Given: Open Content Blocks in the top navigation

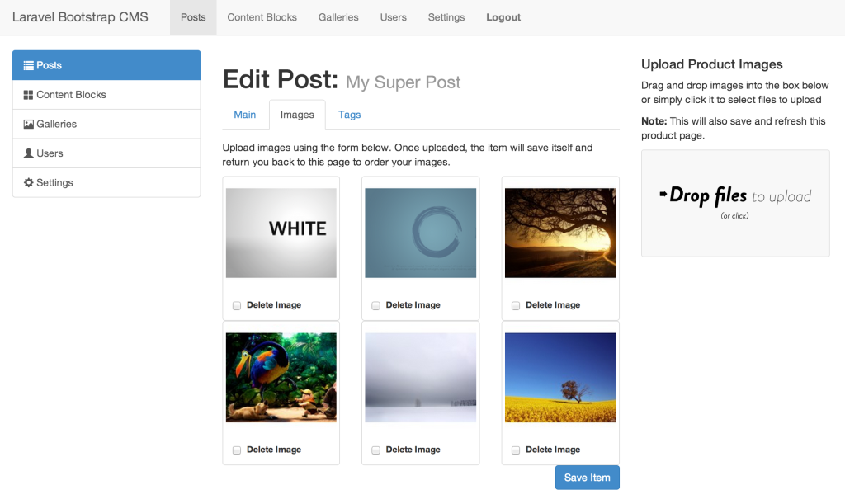Looking at the screenshot, I should [x=262, y=17].
